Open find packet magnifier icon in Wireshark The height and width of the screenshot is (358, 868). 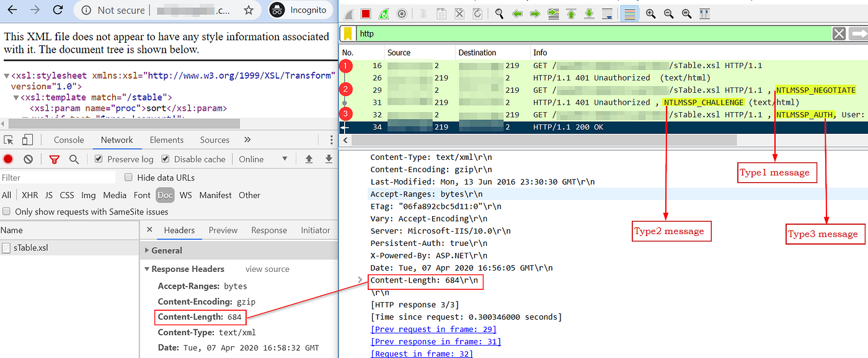tap(499, 14)
